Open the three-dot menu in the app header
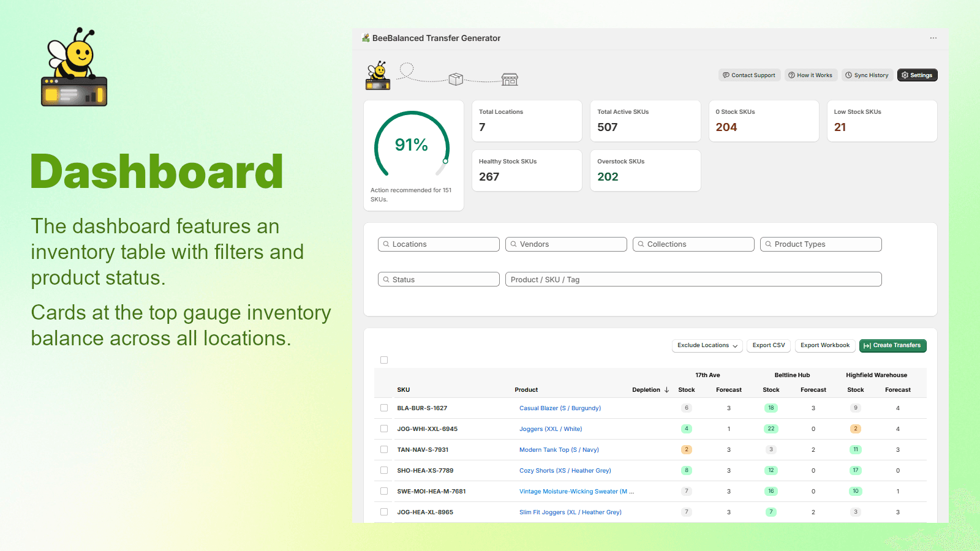 933,38
